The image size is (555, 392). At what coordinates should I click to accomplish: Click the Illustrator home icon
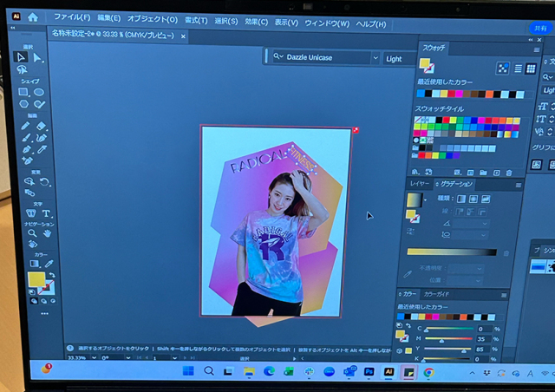(33, 16)
